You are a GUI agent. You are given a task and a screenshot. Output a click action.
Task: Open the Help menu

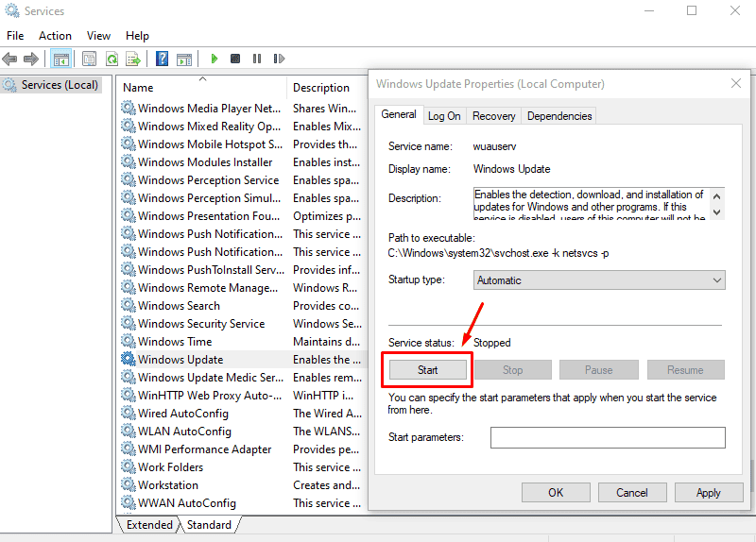point(137,36)
